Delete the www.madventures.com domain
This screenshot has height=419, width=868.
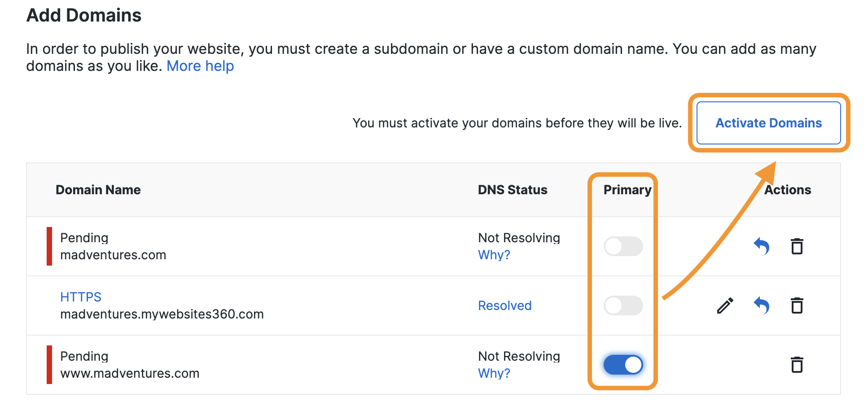click(x=797, y=365)
